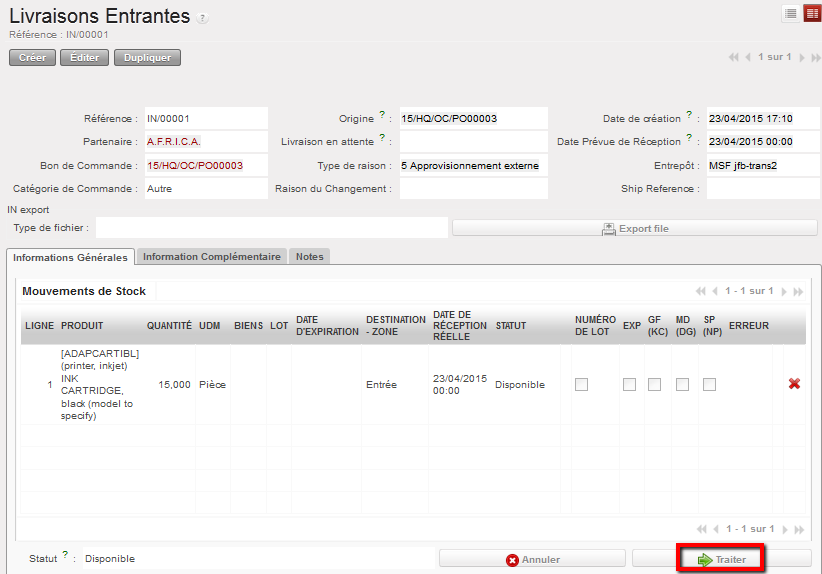The height and width of the screenshot is (574, 822).
Task: Click the Annuler button
Action: (x=532, y=559)
